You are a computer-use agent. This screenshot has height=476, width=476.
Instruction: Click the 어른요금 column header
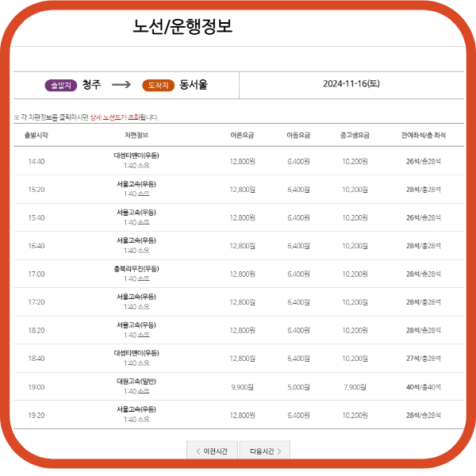click(242, 135)
